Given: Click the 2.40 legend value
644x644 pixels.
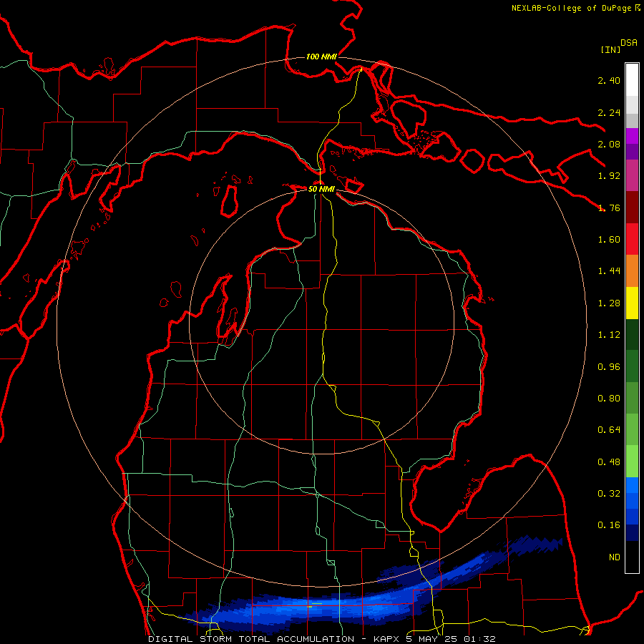Looking at the screenshot, I should pos(609,80).
